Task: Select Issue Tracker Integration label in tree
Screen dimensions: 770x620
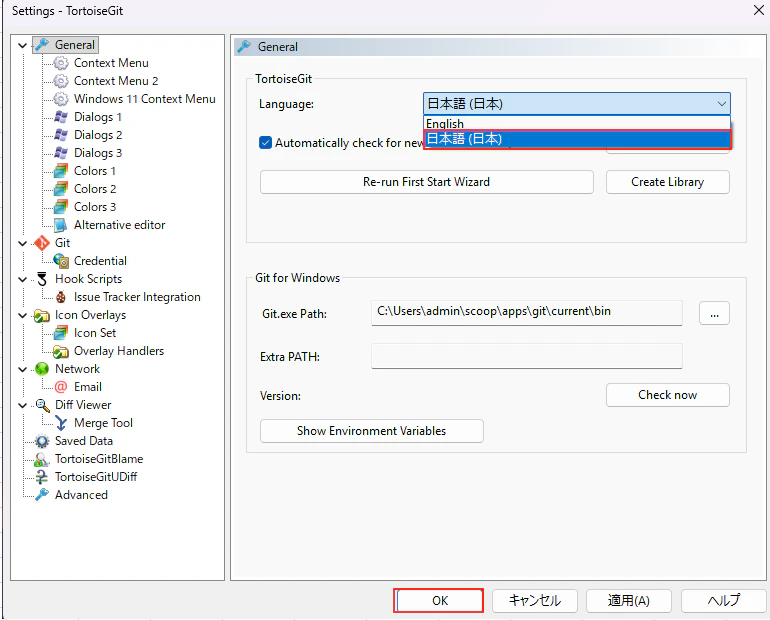Action: 137,297
